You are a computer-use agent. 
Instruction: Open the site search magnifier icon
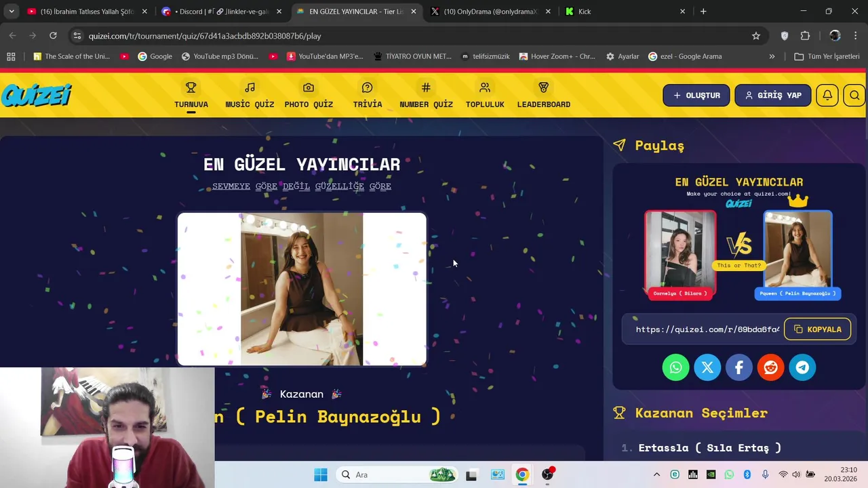pos(854,96)
